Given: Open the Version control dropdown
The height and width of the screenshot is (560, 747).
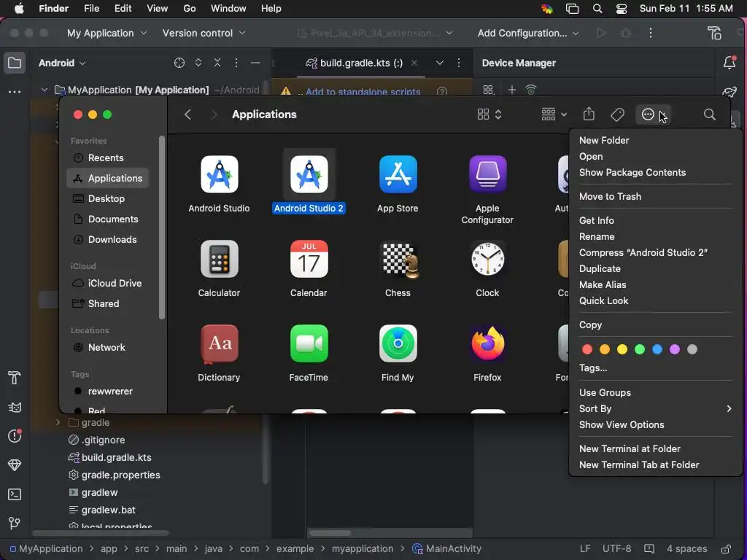Looking at the screenshot, I should pos(204,33).
